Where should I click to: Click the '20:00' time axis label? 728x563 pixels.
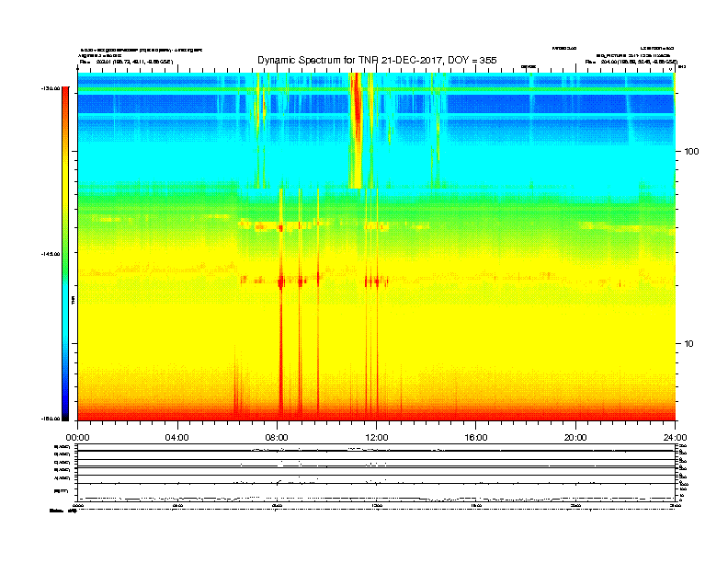point(575,438)
